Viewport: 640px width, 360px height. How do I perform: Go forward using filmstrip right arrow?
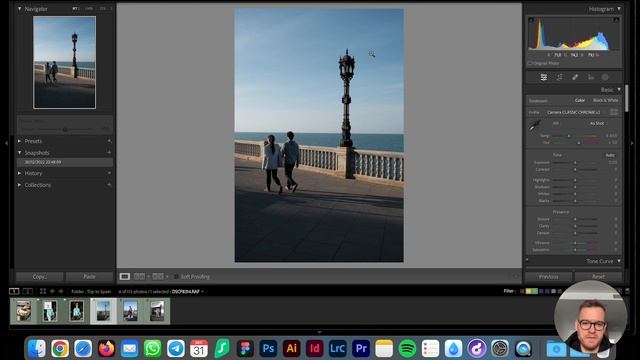[x=61, y=291]
